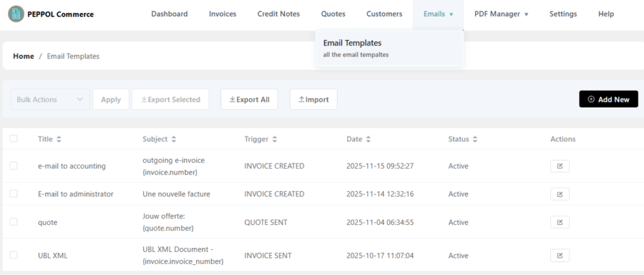Check the UBL XML row

click(x=14, y=255)
